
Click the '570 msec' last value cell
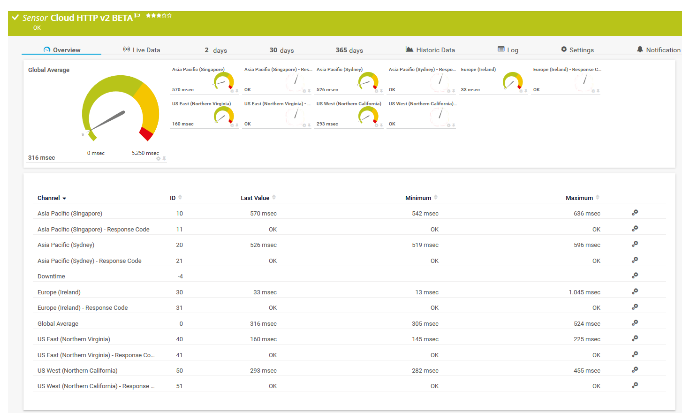click(263, 214)
